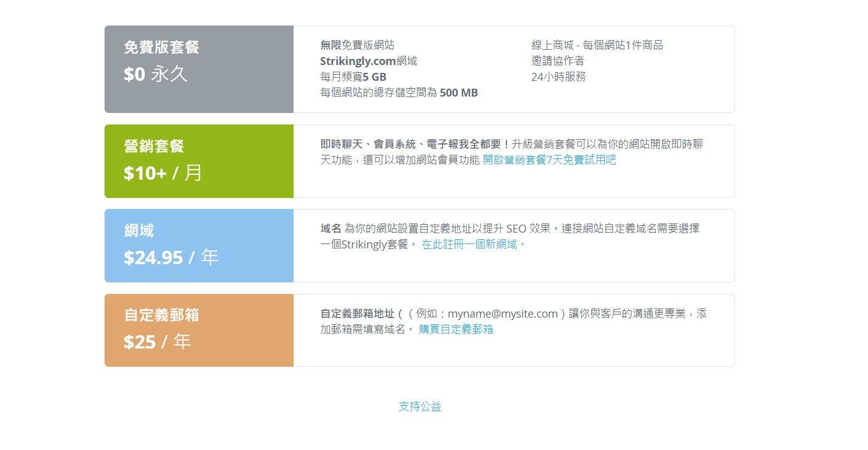Click the 免費版套餐 plan title

(x=162, y=47)
